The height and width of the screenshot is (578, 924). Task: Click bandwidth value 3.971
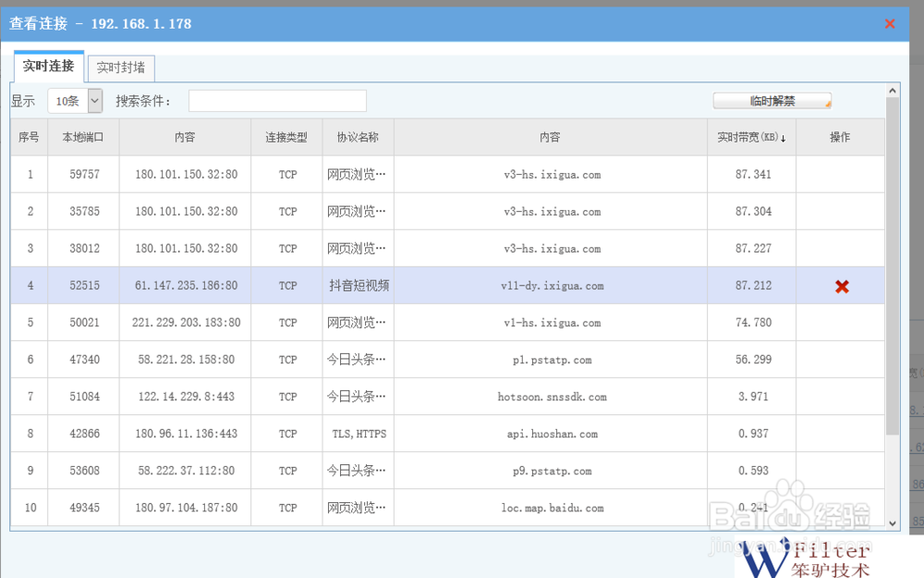click(x=752, y=397)
